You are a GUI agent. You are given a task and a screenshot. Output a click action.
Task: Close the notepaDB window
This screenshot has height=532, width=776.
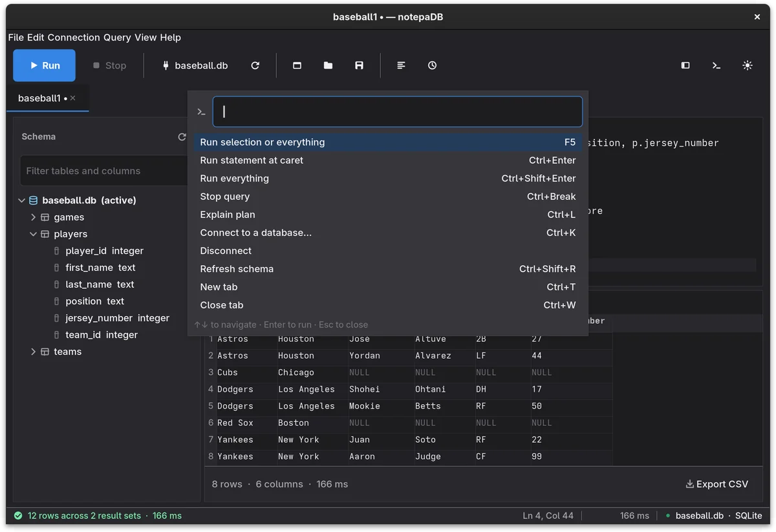(x=757, y=17)
